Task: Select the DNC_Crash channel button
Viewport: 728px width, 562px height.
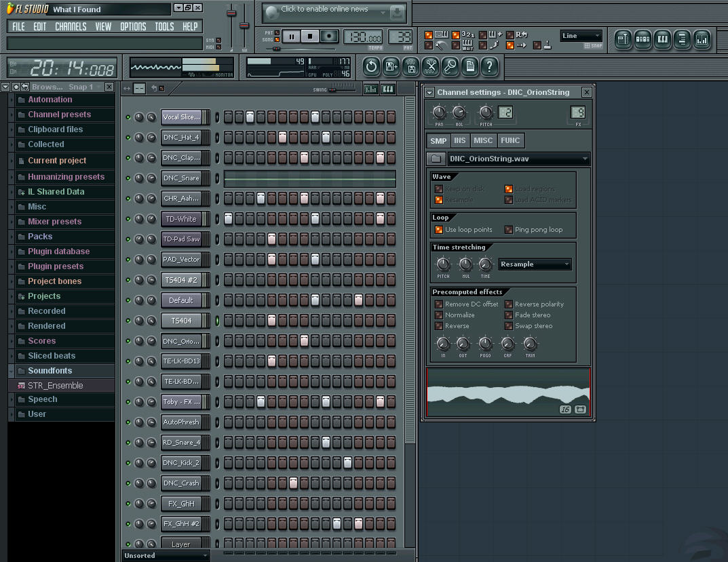Action: click(x=181, y=483)
